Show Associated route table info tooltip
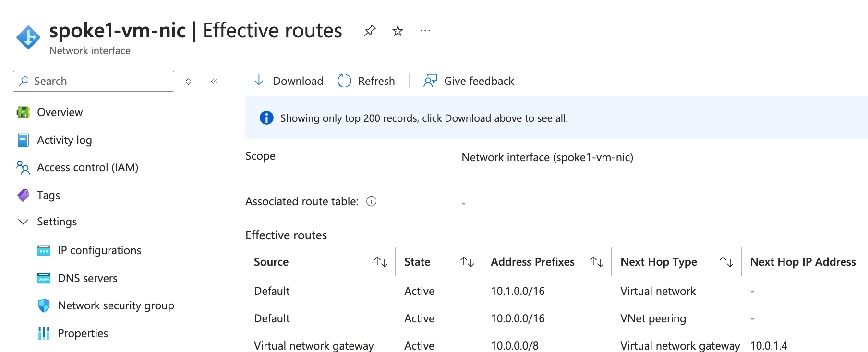This screenshot has height=352, width=868. coord(371,201)
